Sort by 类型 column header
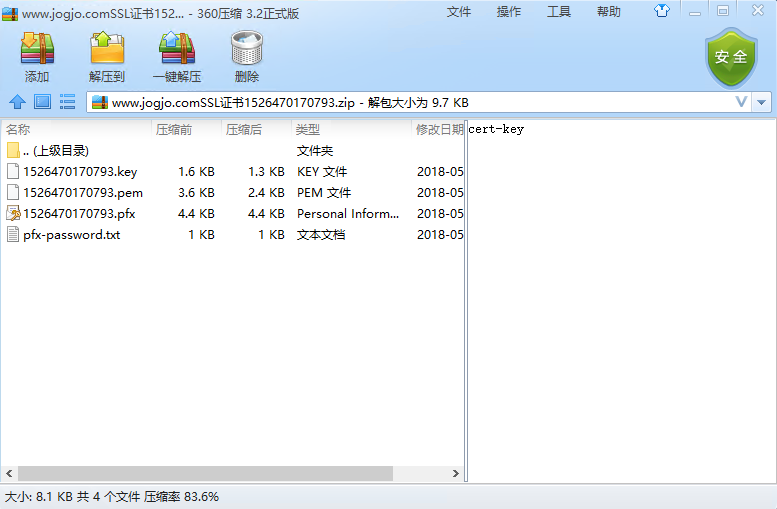The width and height of the screenshot is (777, 509). pyautogui.click(x=351, y=129)
